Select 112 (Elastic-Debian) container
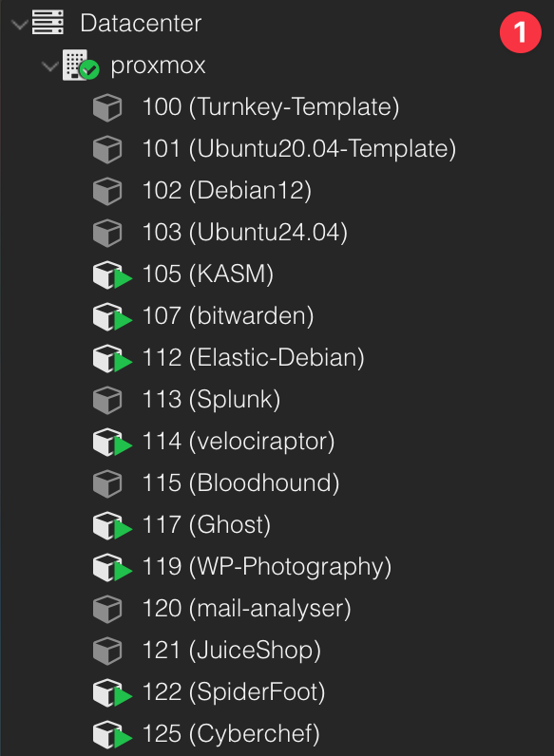Viewport: 554px width, 756px height. click(254, 358)
